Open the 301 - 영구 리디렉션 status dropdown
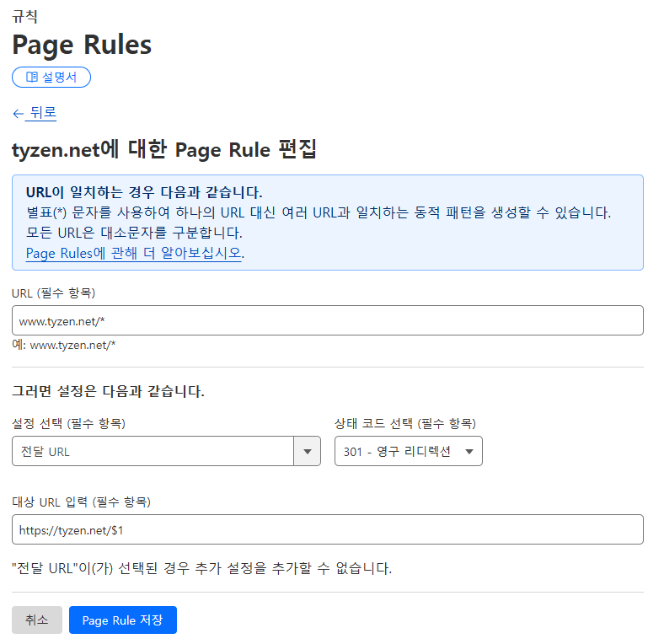 point(409,451)
